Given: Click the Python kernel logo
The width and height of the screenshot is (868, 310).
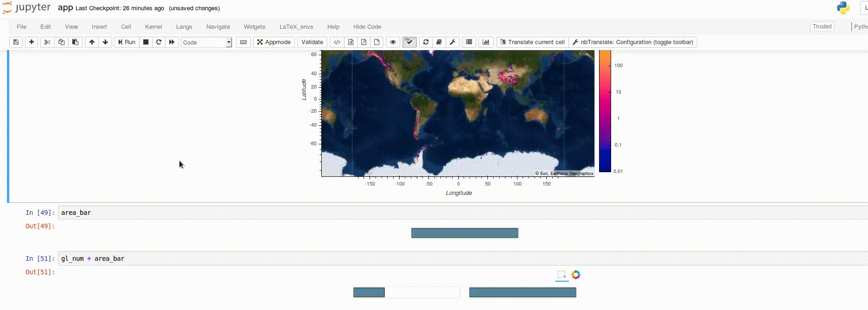Looking at the screenshot, I should (x=843, y=8).
